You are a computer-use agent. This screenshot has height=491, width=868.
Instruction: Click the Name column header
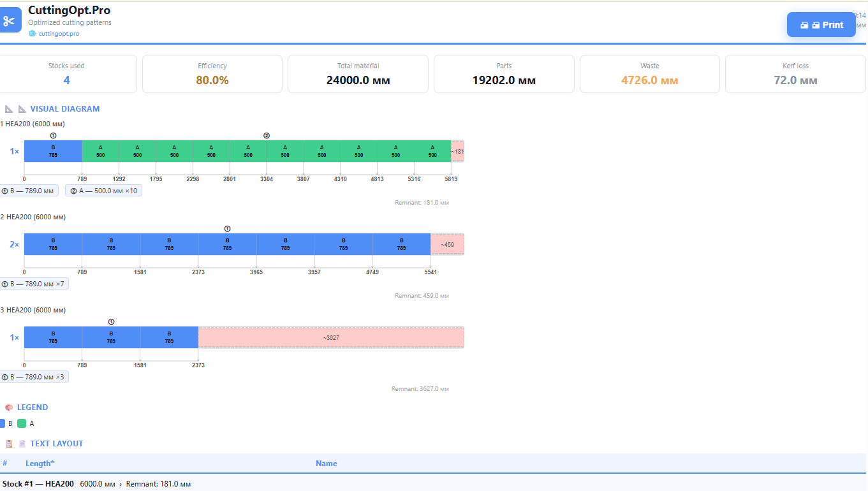(x=327, y=464)
